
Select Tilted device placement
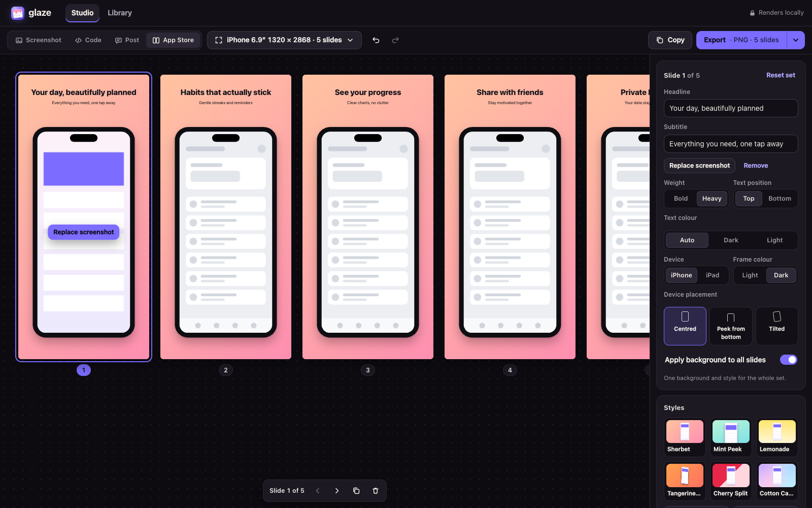click(776, 326)
